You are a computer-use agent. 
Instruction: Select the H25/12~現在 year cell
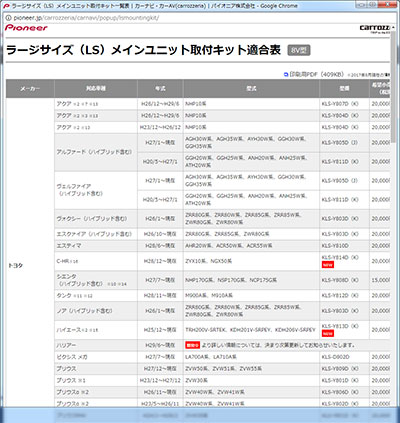[160, 330]
